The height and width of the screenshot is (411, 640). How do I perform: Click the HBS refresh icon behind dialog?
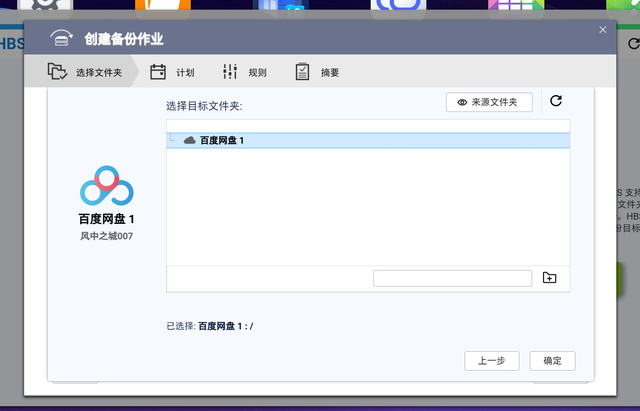point(633,44)
